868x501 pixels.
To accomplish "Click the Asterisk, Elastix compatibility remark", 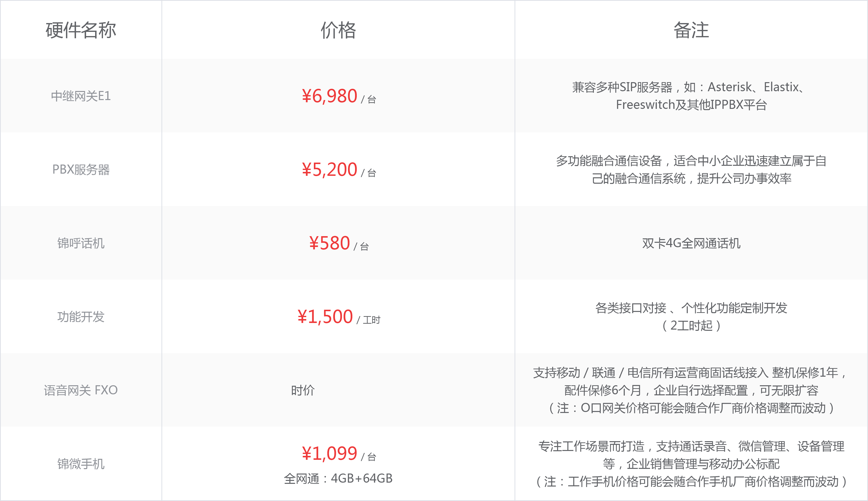I will (691, 96).
